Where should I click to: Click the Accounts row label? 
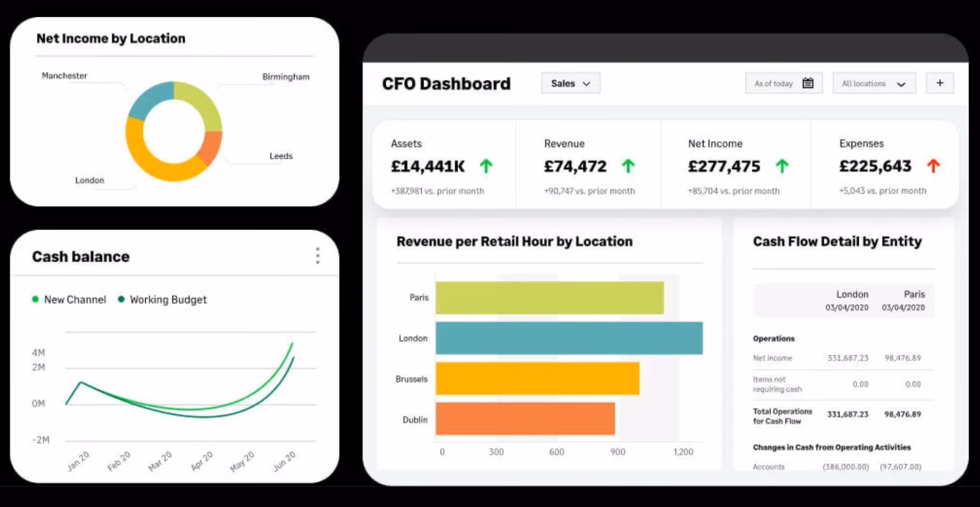coord(768,467)
